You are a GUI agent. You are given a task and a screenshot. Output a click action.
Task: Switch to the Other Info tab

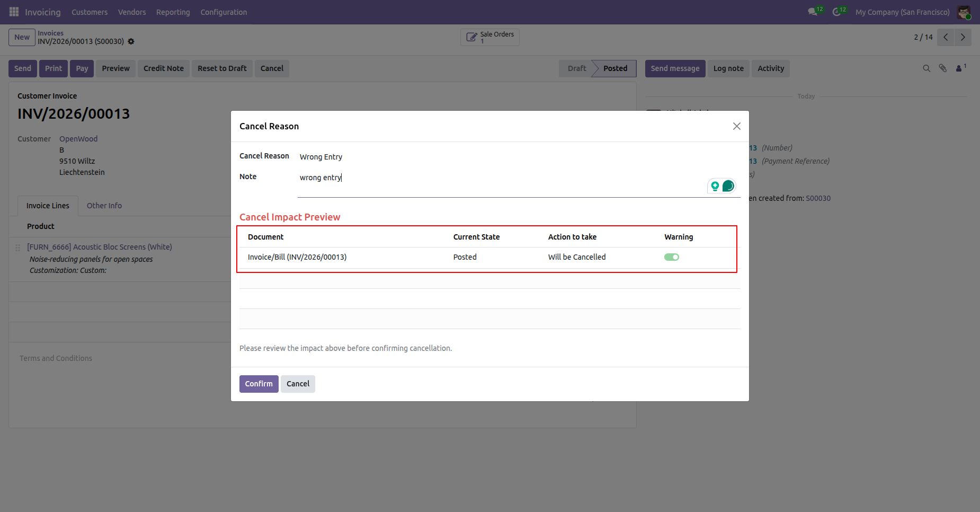[104, 206]
